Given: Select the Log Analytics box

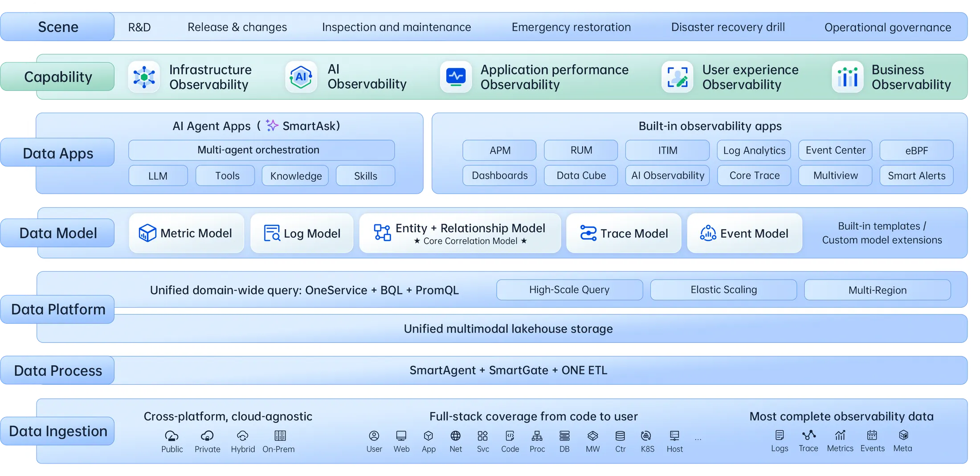Looking at the screenshot, I should coord(754,151).
